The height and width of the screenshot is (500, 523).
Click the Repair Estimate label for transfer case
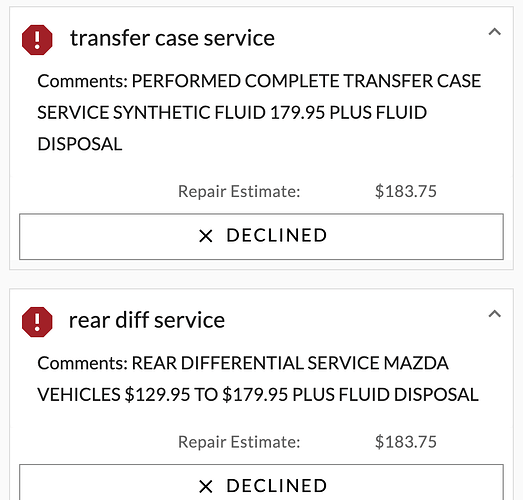pos(239,191)
